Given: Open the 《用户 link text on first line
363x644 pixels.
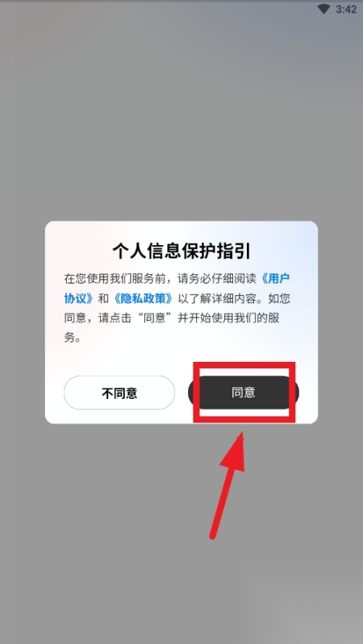Looking at the screenshot, I should point(275,278).
